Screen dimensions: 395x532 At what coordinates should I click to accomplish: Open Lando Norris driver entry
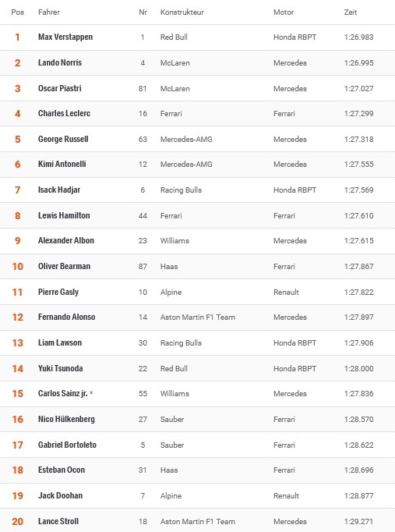tap(60, 62)
